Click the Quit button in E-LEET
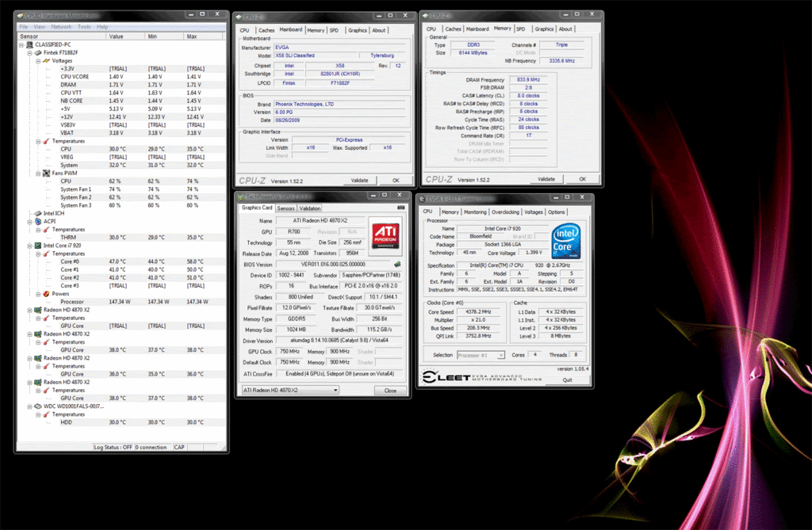This screenshot has height=530, width=812. 567,380
